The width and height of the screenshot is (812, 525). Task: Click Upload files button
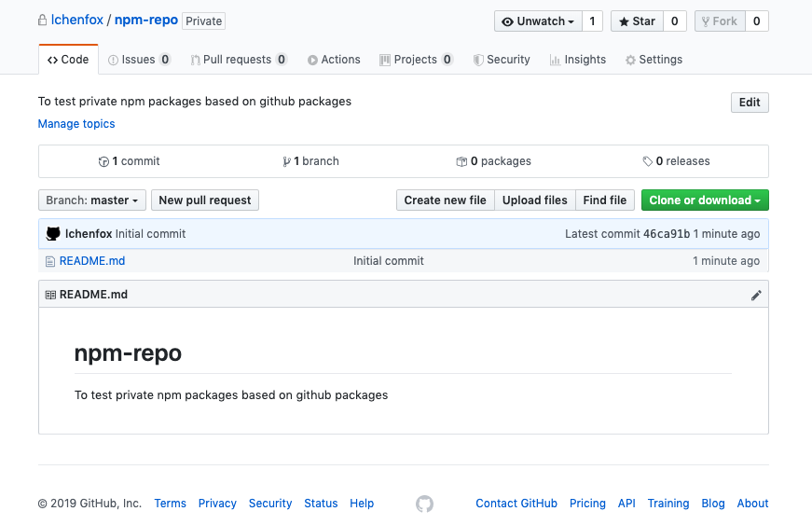(x=534, y=200)
